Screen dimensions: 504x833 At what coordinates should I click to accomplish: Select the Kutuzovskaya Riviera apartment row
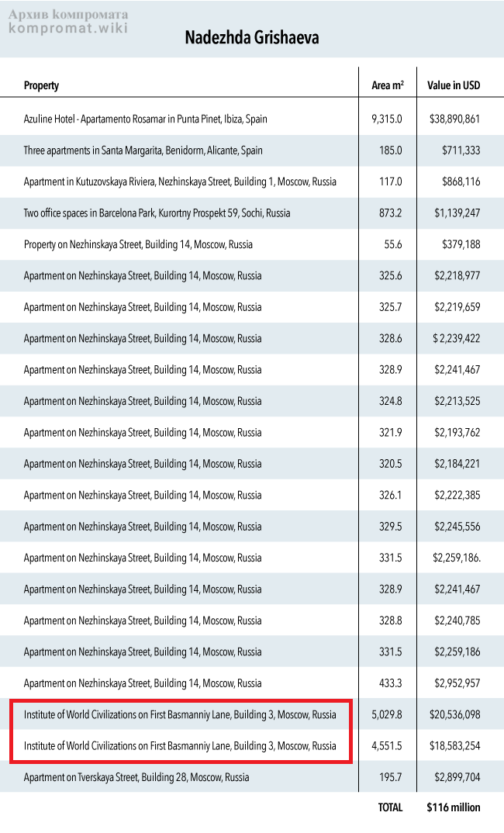click(x=180, y=181)
